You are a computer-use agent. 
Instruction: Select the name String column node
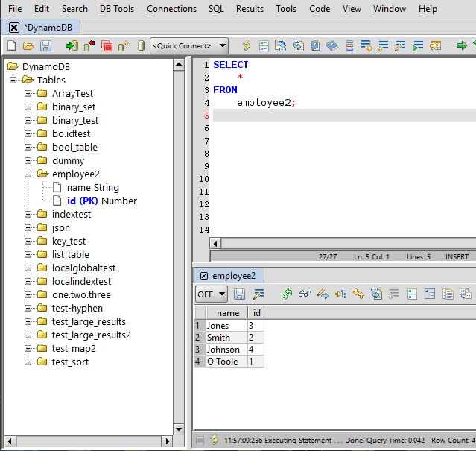(x=93, y=188)
